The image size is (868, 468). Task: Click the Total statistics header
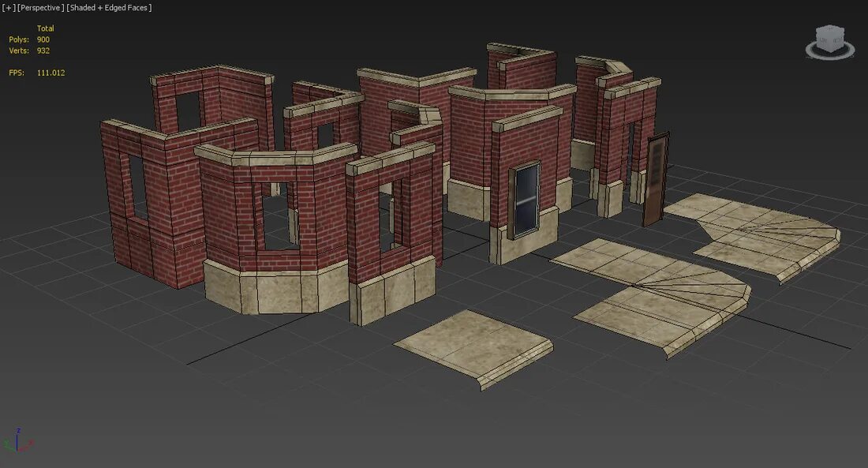pyautogui.click(x=46, y=28)
